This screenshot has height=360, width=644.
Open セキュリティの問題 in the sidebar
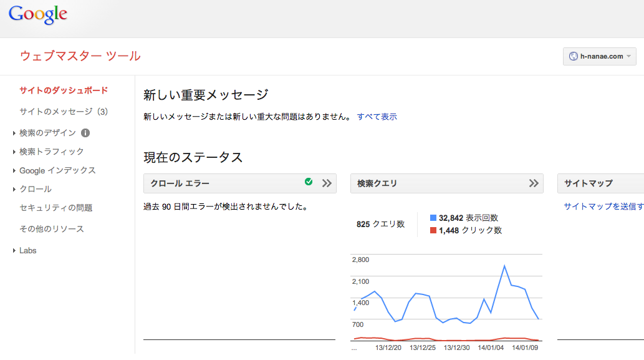(x=56, y=208)
